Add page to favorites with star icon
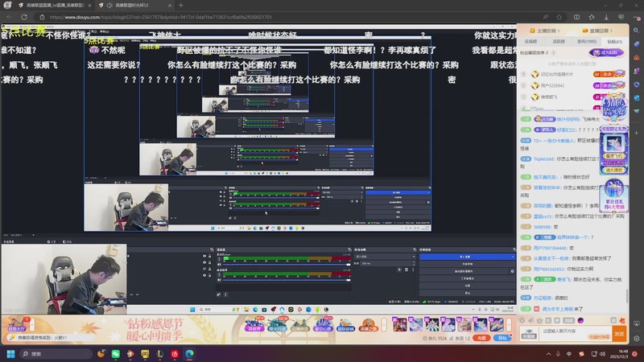The width and height of the screenshot is (644, 362). [x=559, y=17]
